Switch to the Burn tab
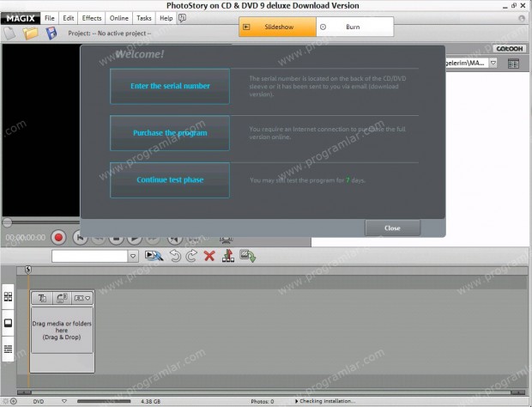Viewport: 532px width, 407px height. pyautogui.click(x=355, y=27)
